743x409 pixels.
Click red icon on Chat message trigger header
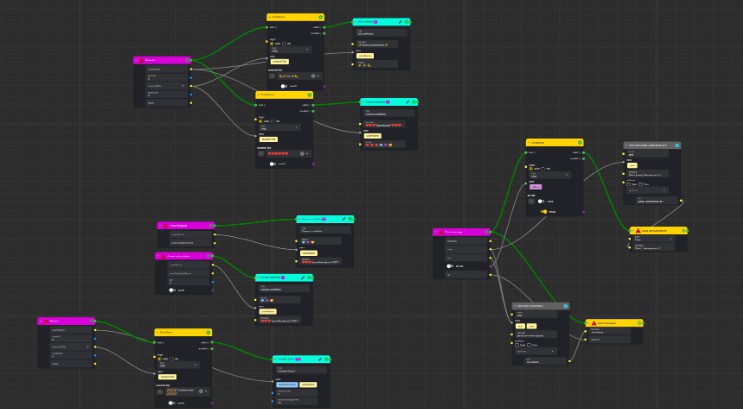(x=441, y=232)
